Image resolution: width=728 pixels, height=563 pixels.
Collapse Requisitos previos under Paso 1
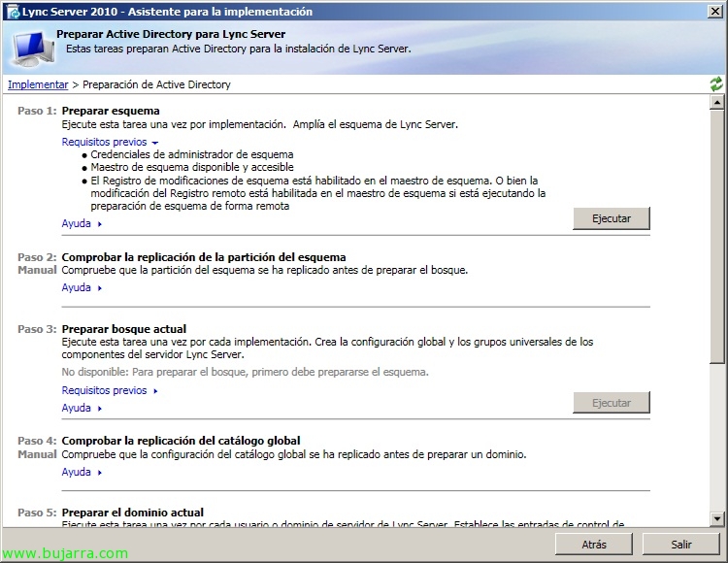[x=110, y=142]
